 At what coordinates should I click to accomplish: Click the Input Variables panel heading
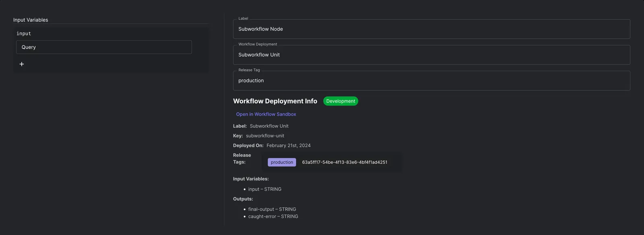coord(31,20)
